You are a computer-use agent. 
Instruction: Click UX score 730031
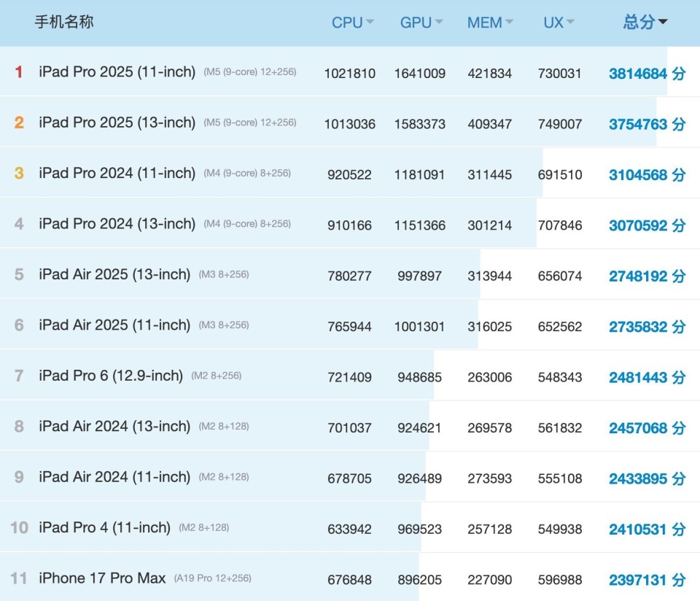560,73
